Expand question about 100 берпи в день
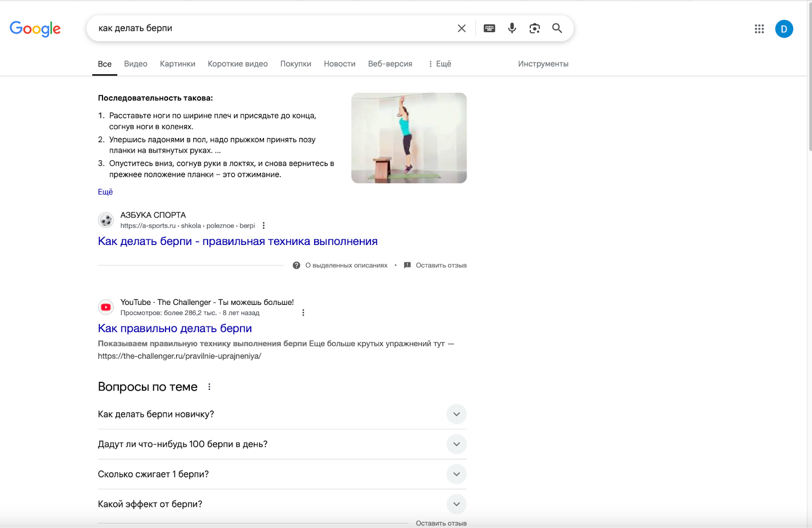 point(456,444)
